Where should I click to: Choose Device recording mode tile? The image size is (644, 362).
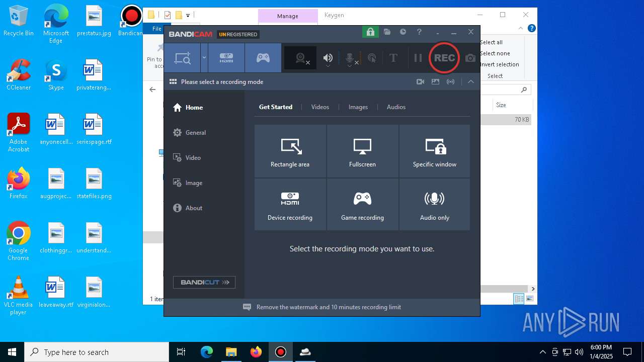(x=290, y=205)
